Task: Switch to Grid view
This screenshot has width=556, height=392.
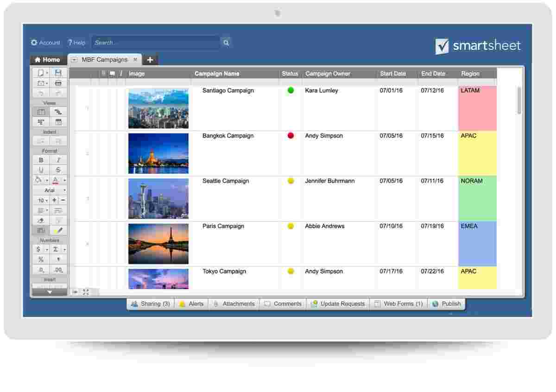Action: coord(41,112)
